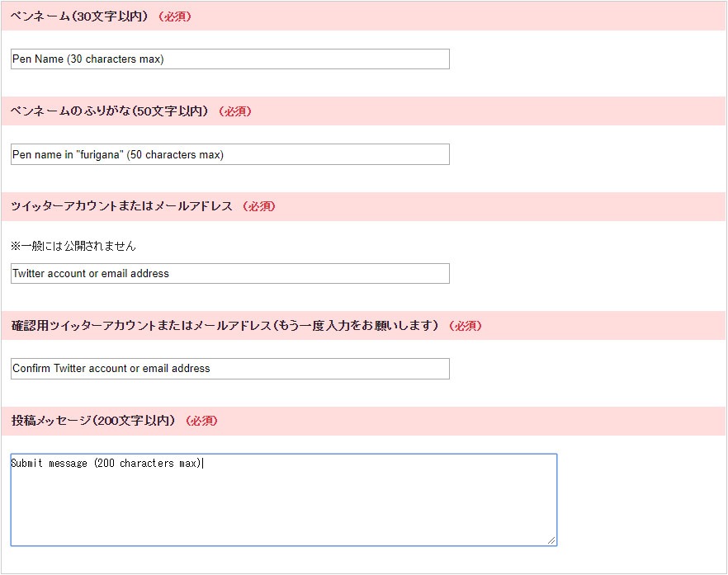Select the Confirm Twitter account or email field
Image resolution: width=728 pixels, height=575 pixels.
(x=229, y=369)
